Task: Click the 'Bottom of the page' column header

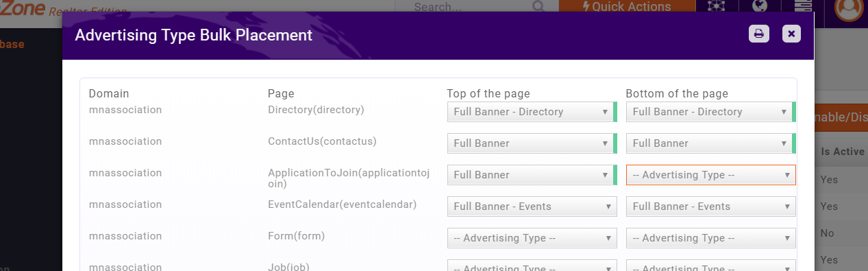Action: click(677, 93)
